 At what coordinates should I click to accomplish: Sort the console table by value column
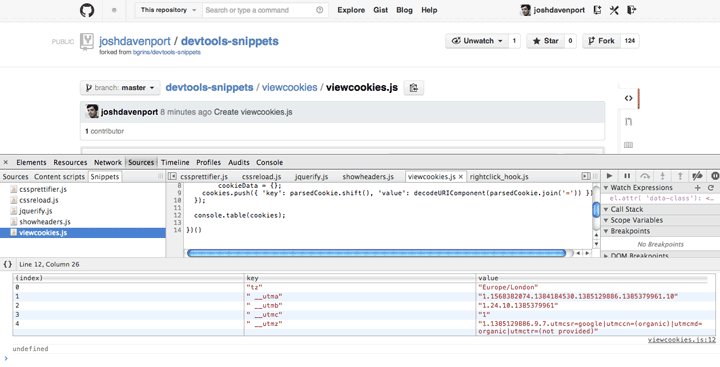point(595,278)
